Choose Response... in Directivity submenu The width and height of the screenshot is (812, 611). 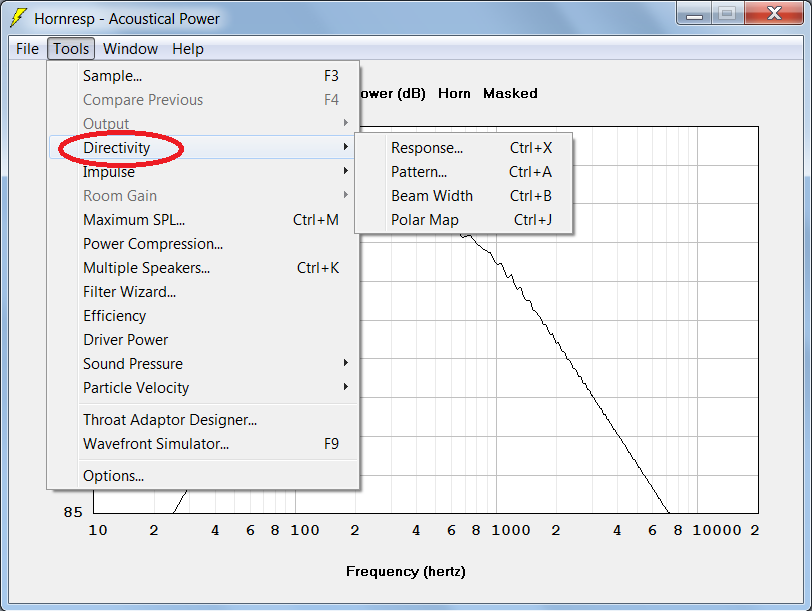click(x=463, y=148)
